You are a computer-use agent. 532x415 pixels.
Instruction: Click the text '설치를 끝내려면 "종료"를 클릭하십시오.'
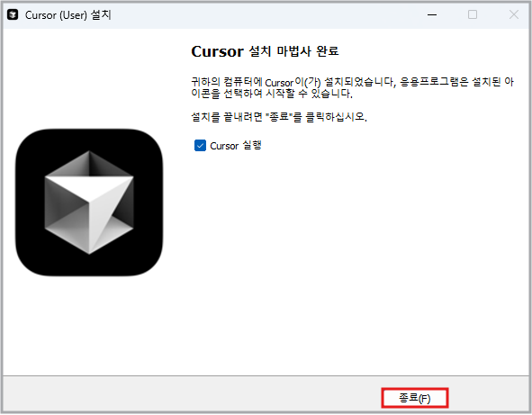tap(279, 117)
